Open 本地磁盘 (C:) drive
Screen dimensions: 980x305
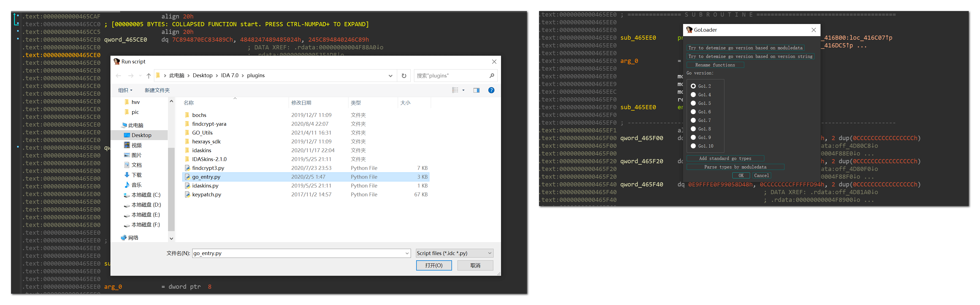tap(142, 195)
